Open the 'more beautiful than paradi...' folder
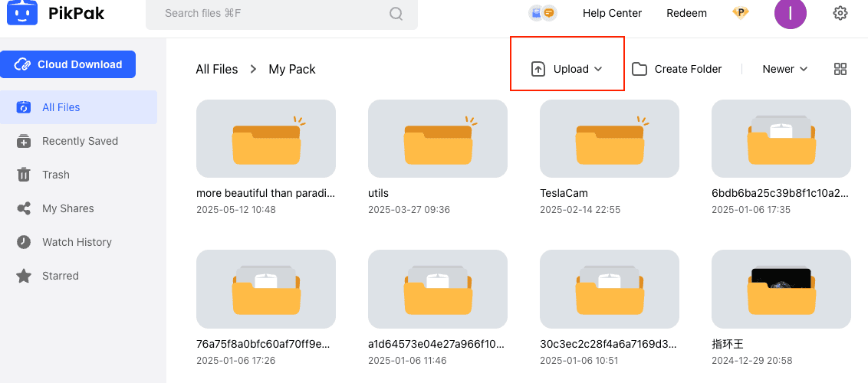868x383 pixels. 266,139
